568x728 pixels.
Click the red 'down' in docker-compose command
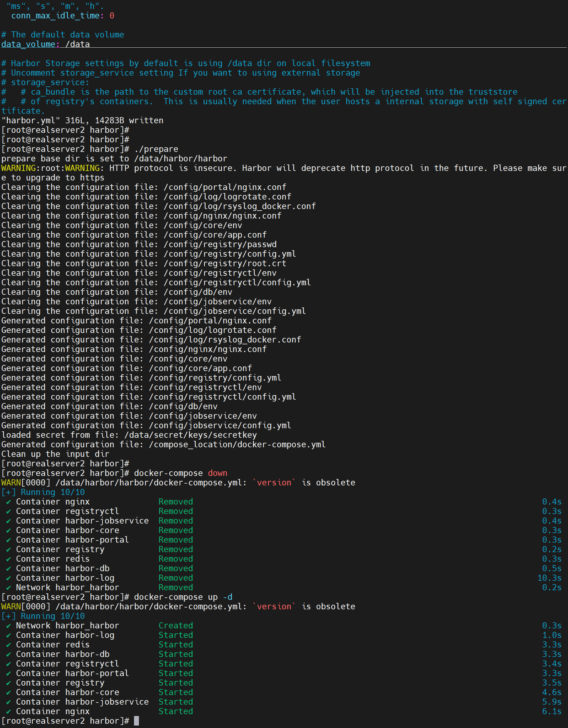tap(217, 473)
